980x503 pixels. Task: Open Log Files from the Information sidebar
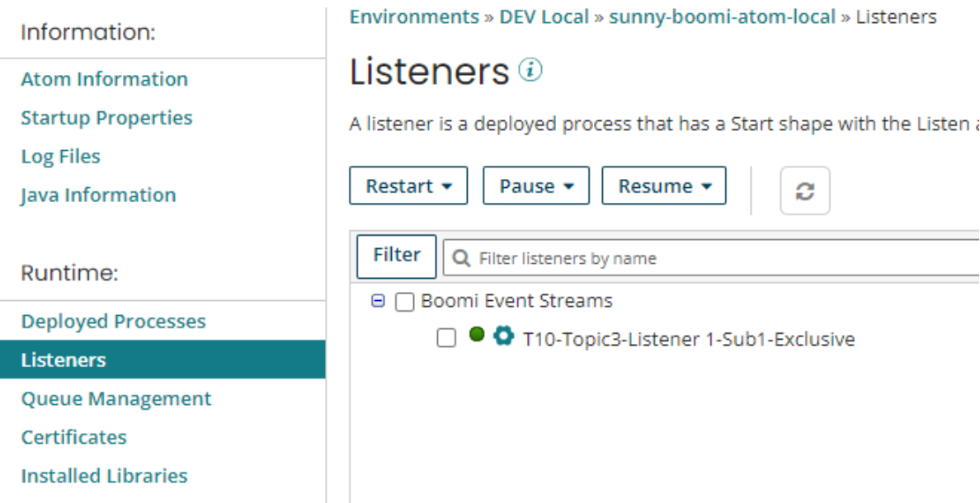[61, 156]
